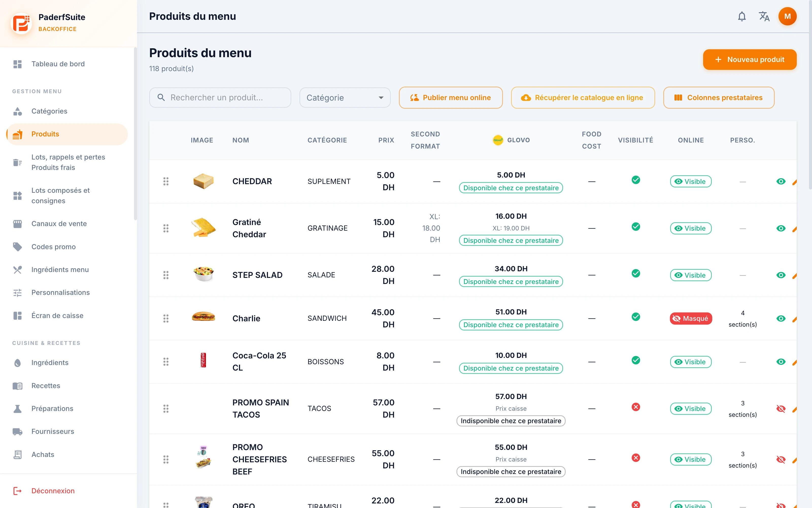Open Écran de caisse page
Viewport: 812px width, 508px height.
coord(67,316)
